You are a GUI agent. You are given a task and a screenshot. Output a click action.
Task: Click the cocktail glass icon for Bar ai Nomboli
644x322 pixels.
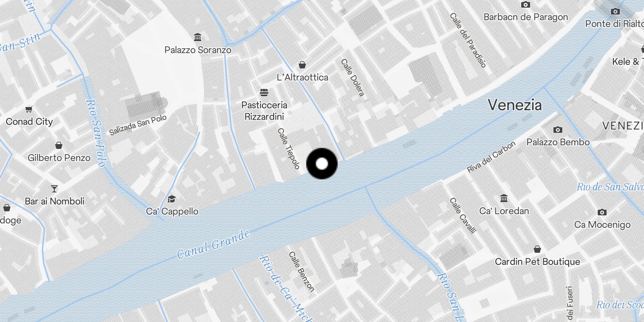coord(54,188)
